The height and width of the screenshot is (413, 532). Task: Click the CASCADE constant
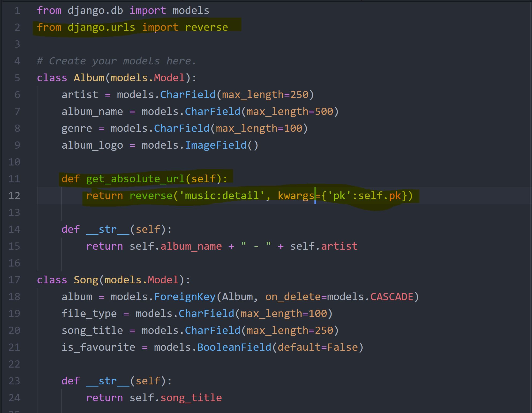coord(392,297)
